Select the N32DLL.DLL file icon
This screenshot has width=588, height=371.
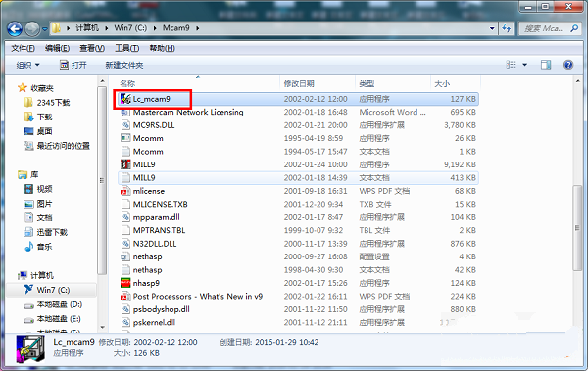(x=125, y=244)
